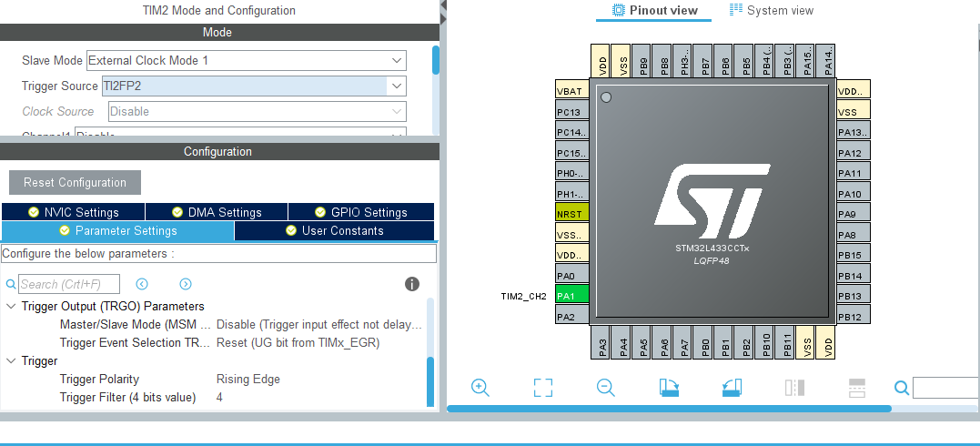Select the PA12 pin
980x446 pixels.
(x=854, y=153)
